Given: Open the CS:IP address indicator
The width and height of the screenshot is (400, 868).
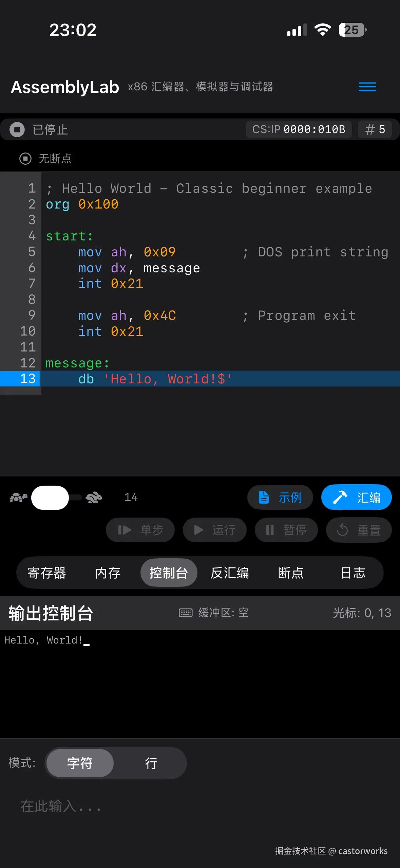Looking at the screenshot, I should [299, 129].
